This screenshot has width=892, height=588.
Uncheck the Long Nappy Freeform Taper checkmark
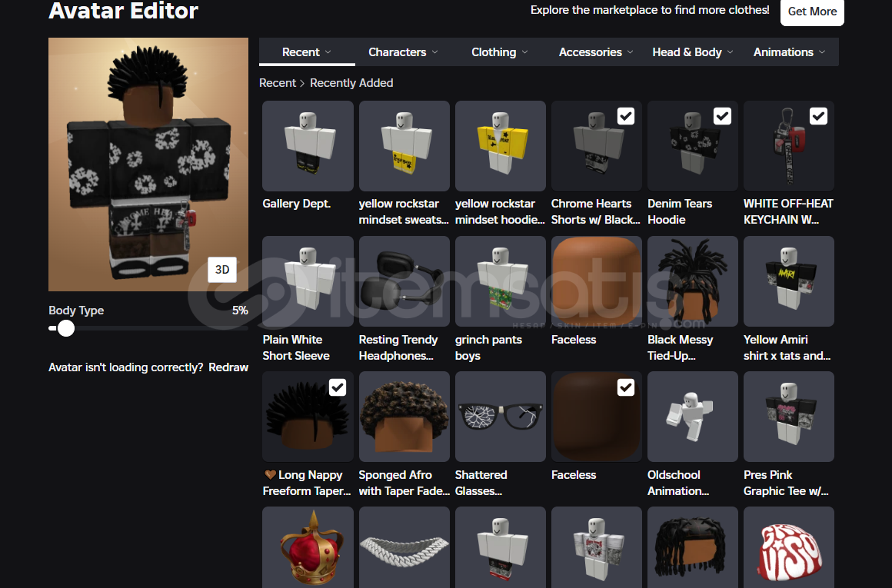tap(338, 387)
